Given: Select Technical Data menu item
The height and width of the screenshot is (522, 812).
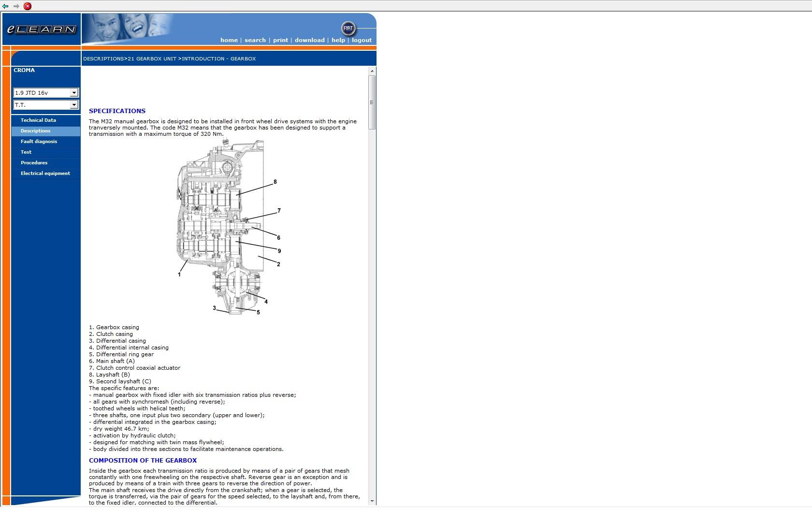Looking at the screenshot, I should [x=46, y=120].
